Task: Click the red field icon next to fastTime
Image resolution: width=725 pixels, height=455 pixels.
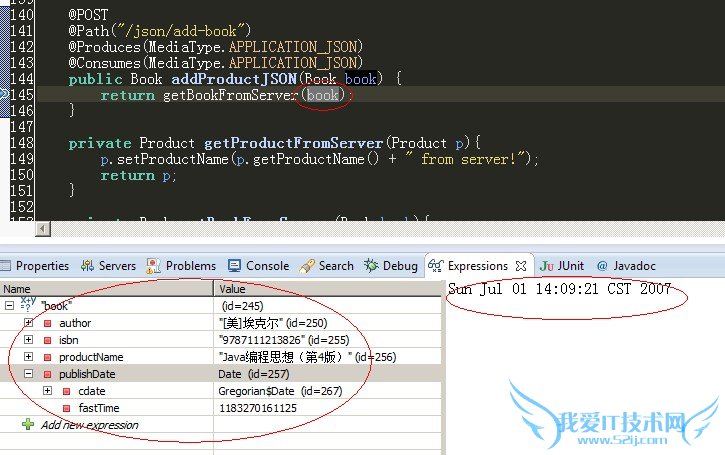Action: point(67,408)
